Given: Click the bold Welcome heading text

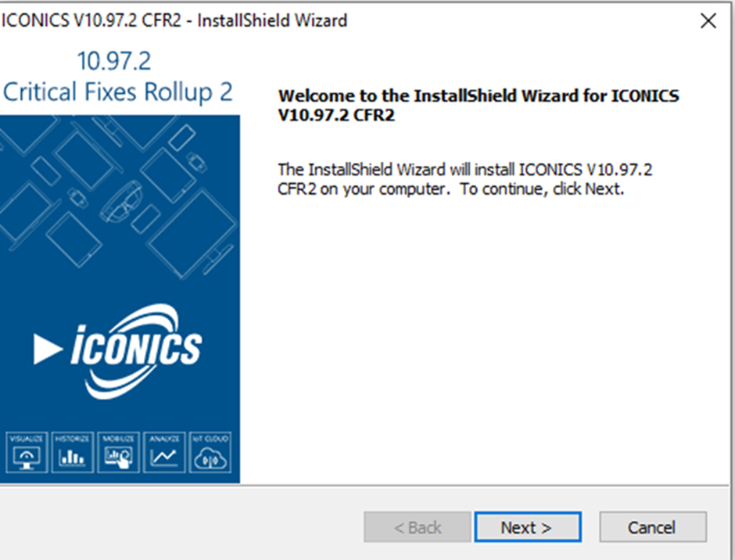Looking at the screenshot, I should [479, 105].
